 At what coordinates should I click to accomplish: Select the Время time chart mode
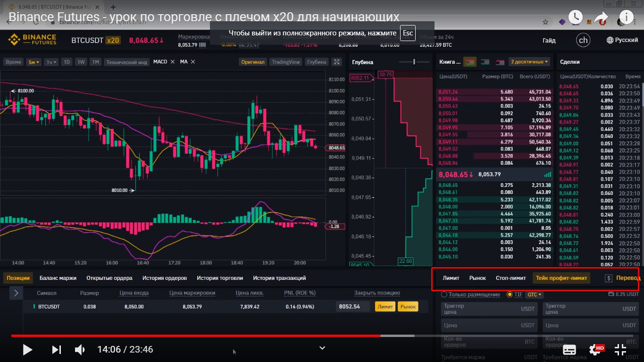click(x=14, y=62)
